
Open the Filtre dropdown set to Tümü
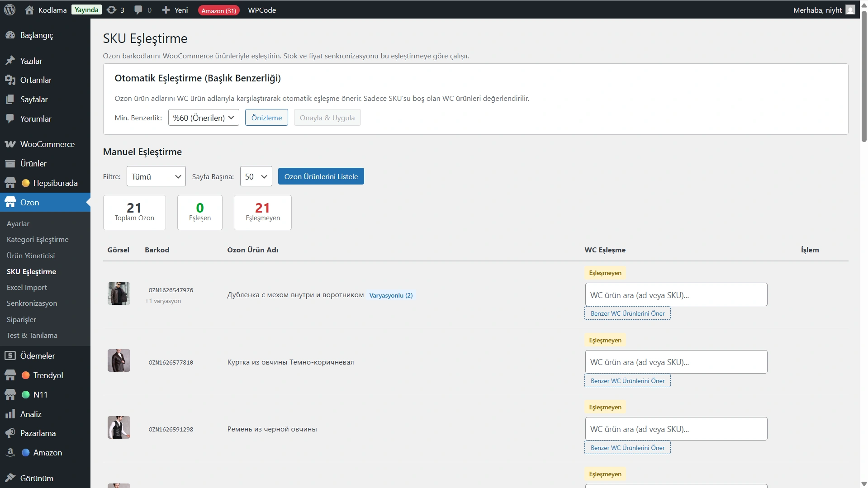[x=156, y=177]
